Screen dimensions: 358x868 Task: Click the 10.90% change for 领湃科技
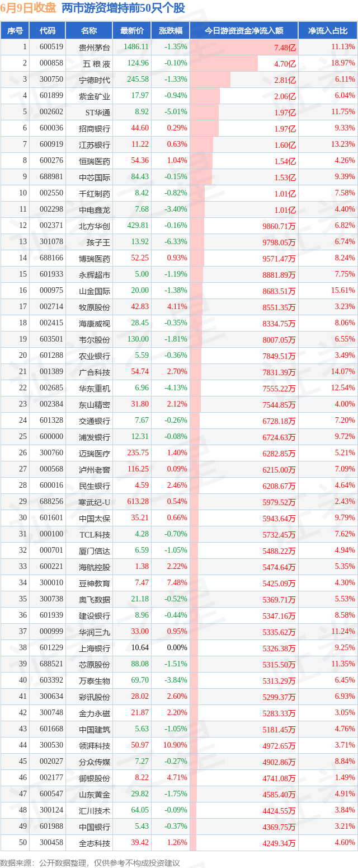176,745
